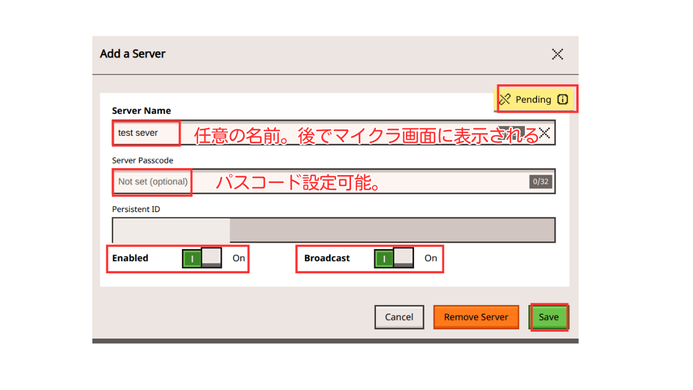Click the Persistent ID field
693x390 pixels.
334,230
